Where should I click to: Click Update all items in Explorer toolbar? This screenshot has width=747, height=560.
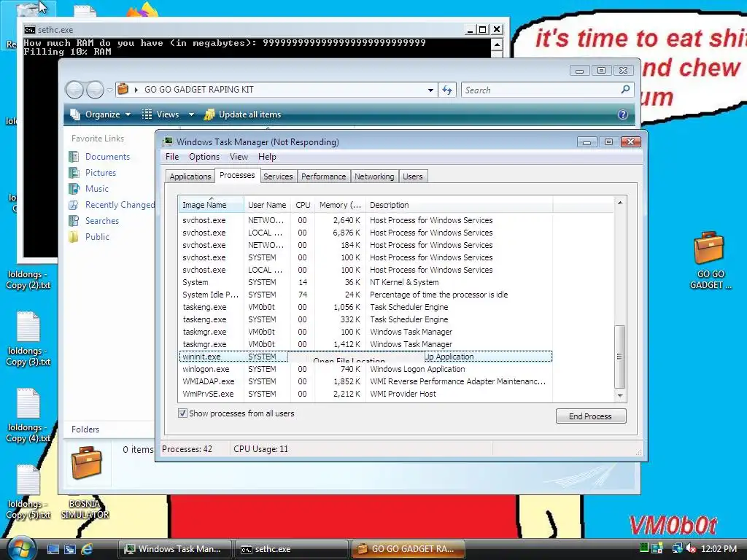pos(242,114)
